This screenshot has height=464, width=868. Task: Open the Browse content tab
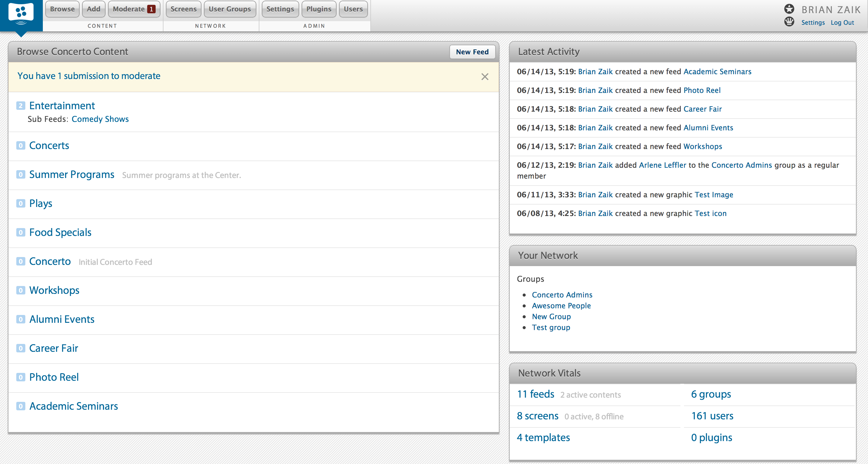coord(62,9)
